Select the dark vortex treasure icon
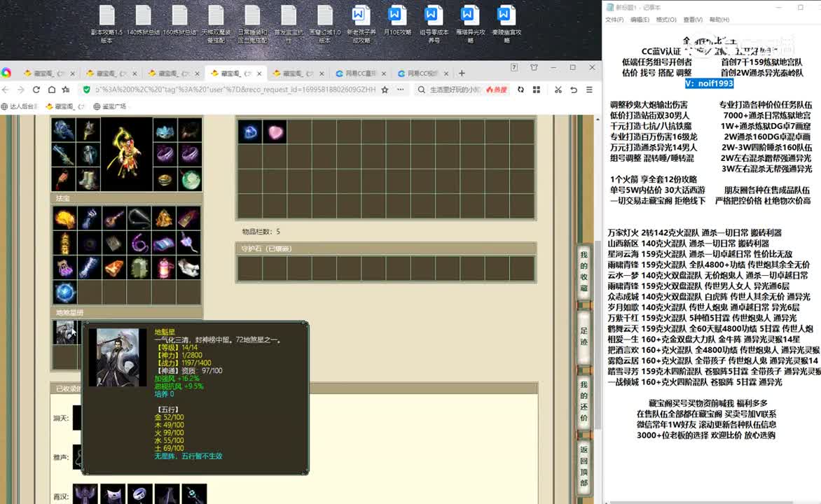Image resolution: width=821 pixels, height=504 pixels. [90, 244]
